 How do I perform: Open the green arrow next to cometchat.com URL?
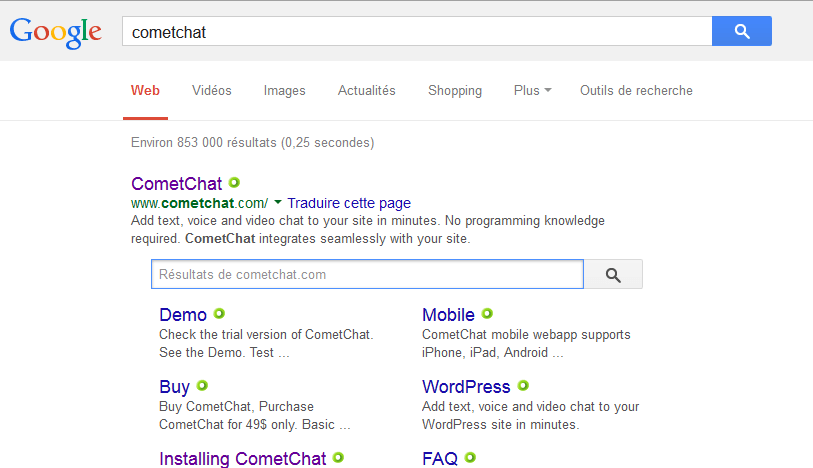278,202
